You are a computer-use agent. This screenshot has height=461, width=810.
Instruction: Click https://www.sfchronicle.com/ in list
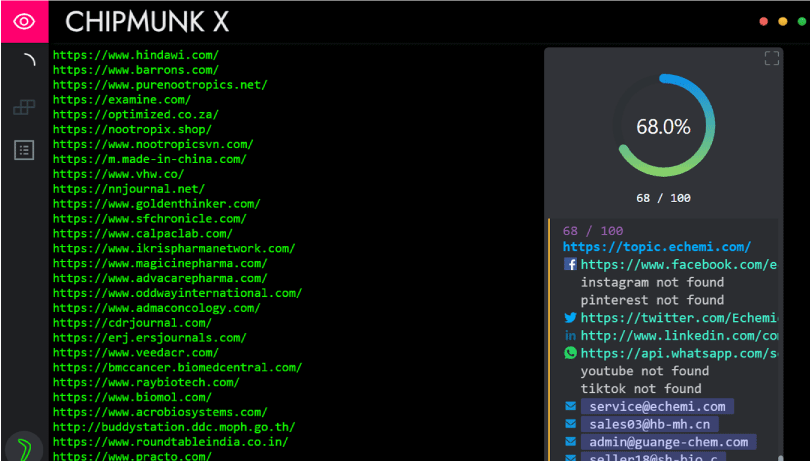pyautogui.click(x=150, y=219)
